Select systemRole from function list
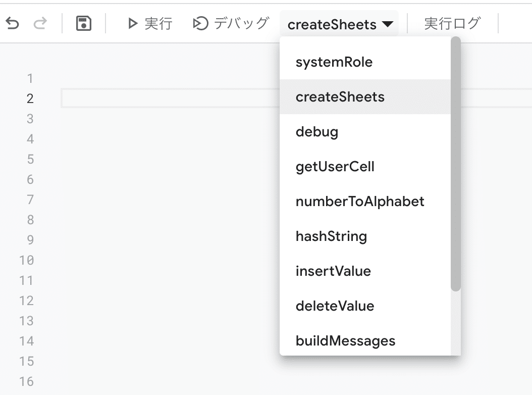 pos(334,62)
